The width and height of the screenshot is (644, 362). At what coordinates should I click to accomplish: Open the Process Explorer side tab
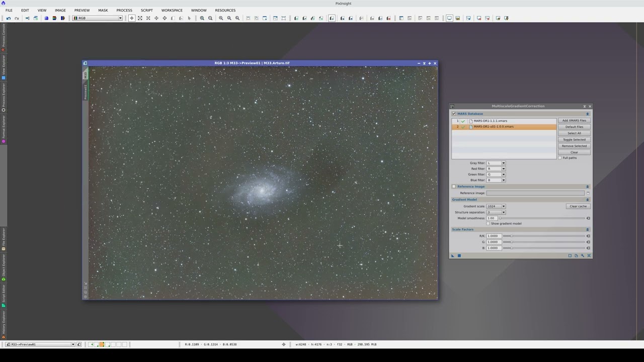4,98
